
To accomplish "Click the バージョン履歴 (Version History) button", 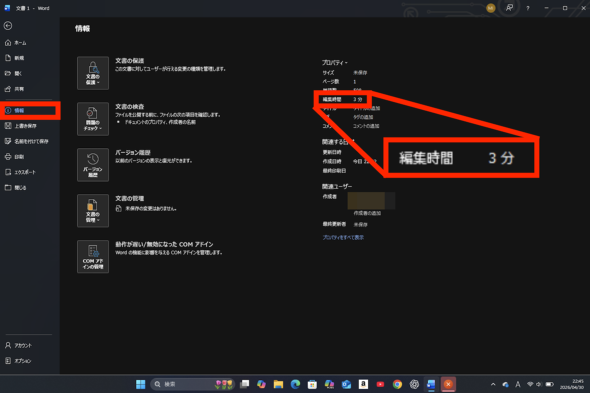I will (x=93, y=165).
